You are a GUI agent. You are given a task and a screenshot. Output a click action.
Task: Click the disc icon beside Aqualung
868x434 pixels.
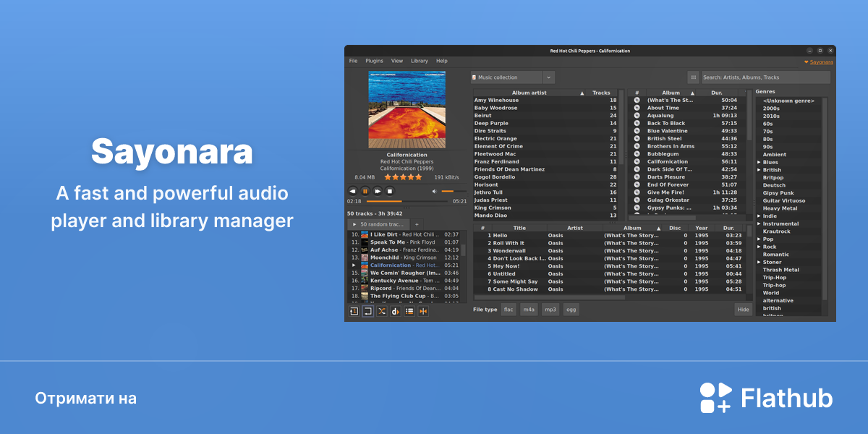(x=637, y=116)
